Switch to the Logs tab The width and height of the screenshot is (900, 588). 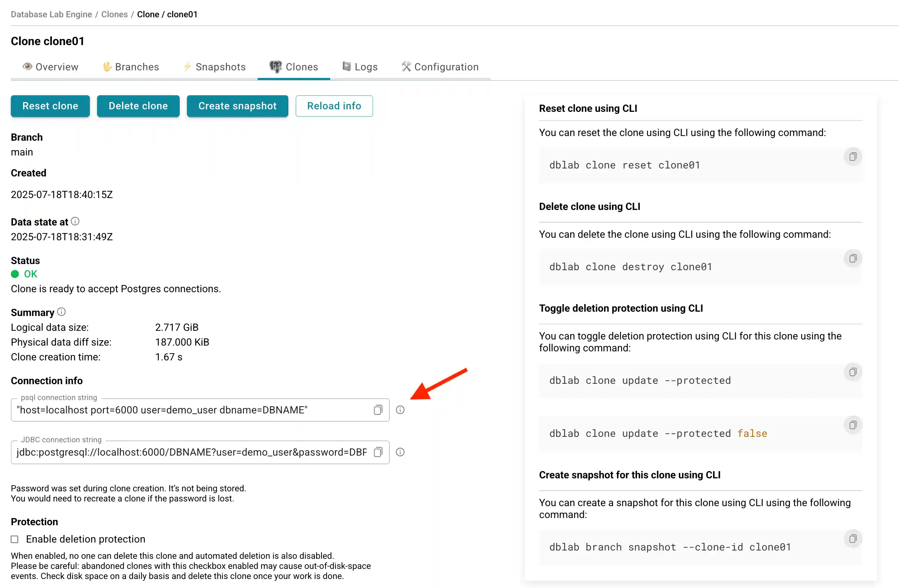coord(359,66)
